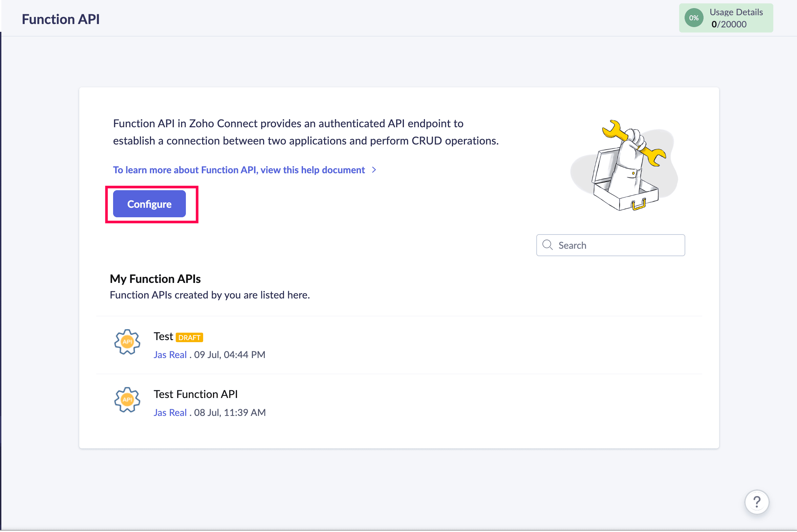Click the API gear icon for Test Function API
Image resolution: width=797 pixels, height=532 pixels.
[127, 400]
